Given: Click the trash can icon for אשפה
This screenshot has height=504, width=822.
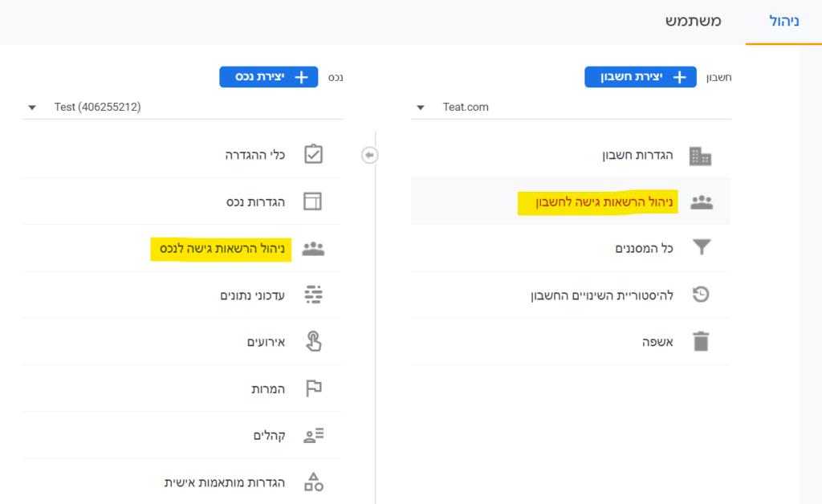Looking at the screenshot, I should click(x=701, y=341).
